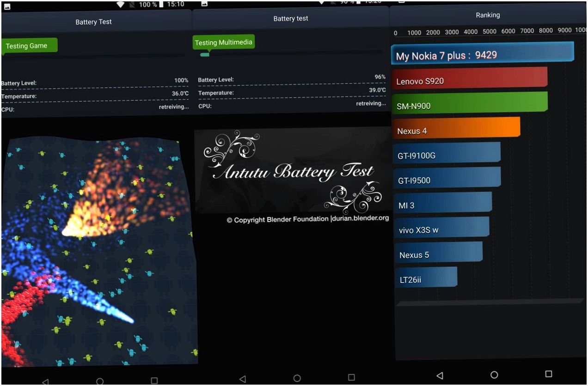
Task: Tap Home in the Testing Multimedia screen
Action: click(297, 379)
